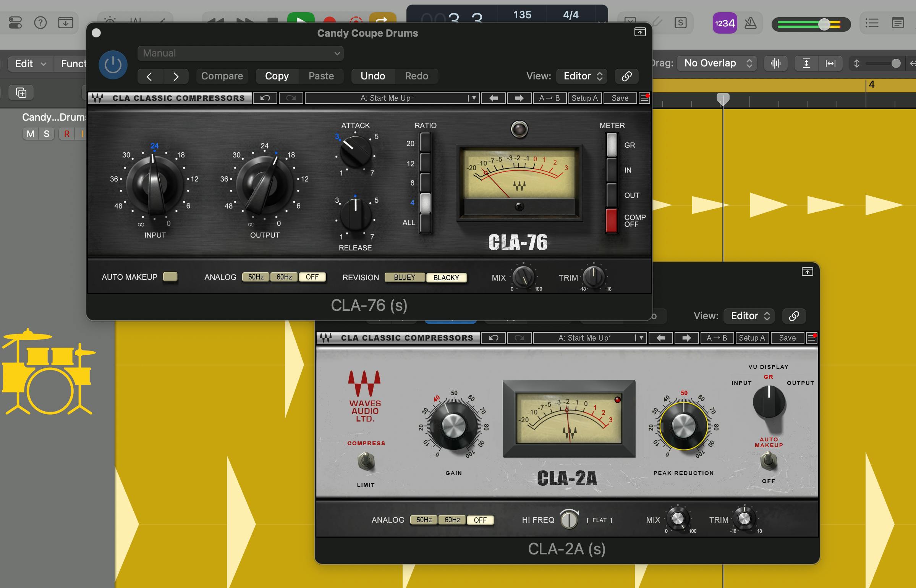Viewport: 916px width, 588px height.
Task: Open the Manual preset dropdown
Action: [240, 53]
